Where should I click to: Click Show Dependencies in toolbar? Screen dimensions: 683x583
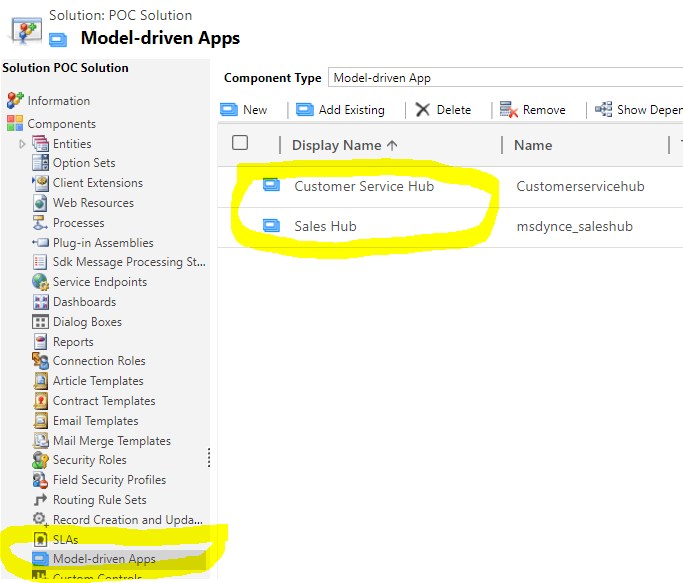click(639, 110)
